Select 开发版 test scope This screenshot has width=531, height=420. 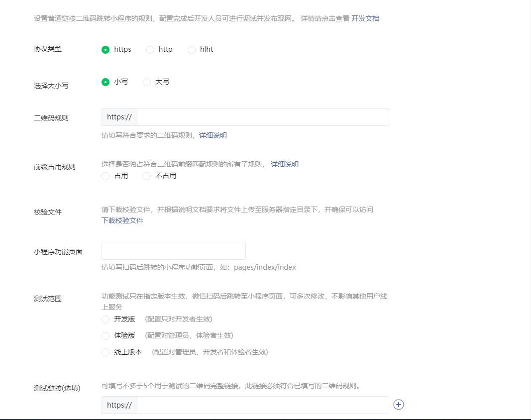(x=106, y=319)
